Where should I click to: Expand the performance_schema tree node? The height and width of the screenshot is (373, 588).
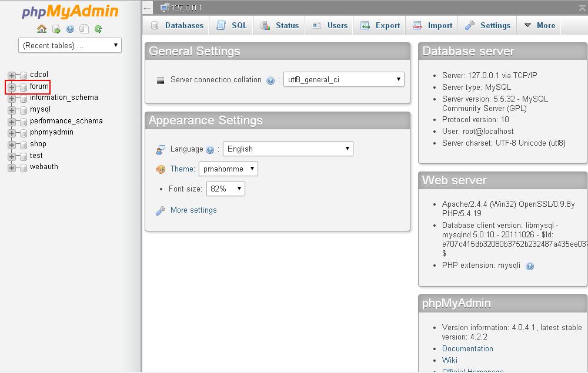tap(12, 122)
